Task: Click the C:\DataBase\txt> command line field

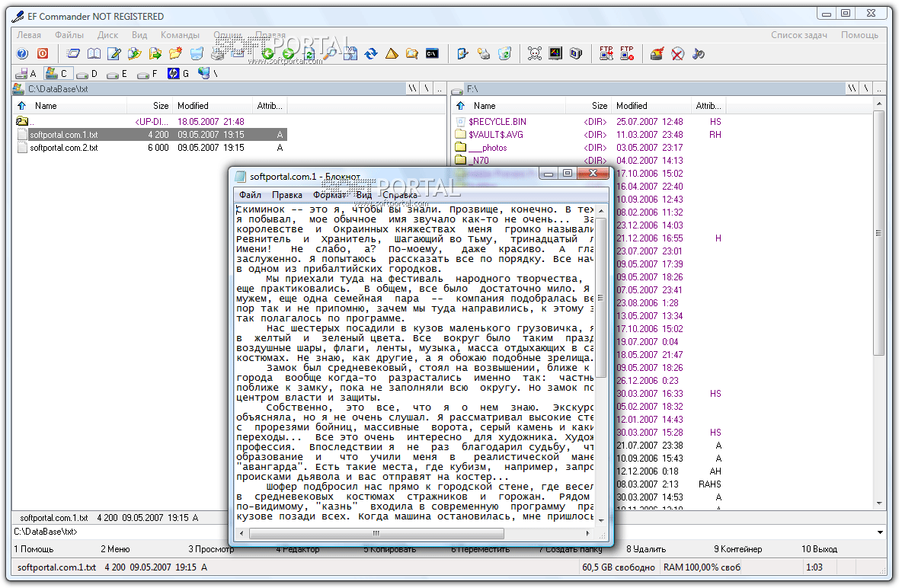Action: pyautogui.click(x=443, y=532)
